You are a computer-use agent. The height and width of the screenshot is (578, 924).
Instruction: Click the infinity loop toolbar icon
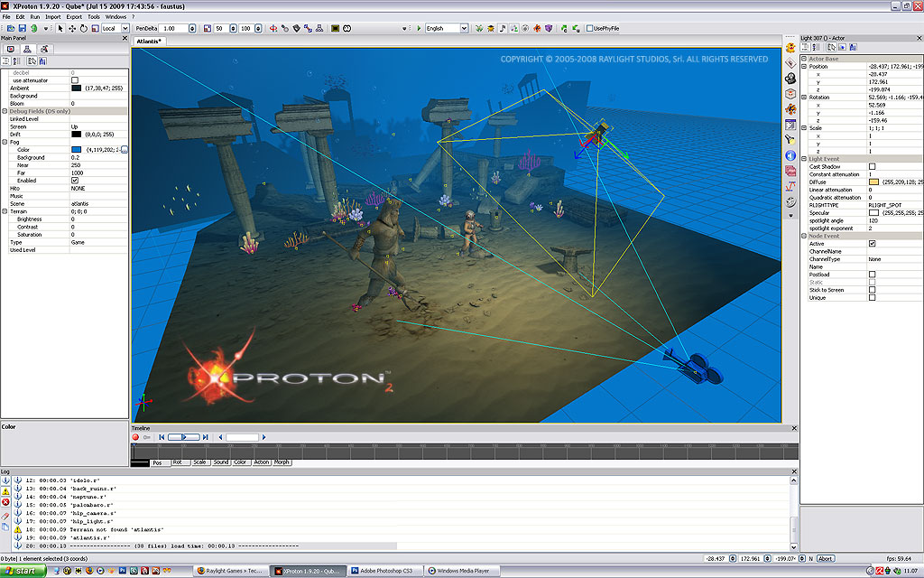pyautogui.click(x=347, y=28)
